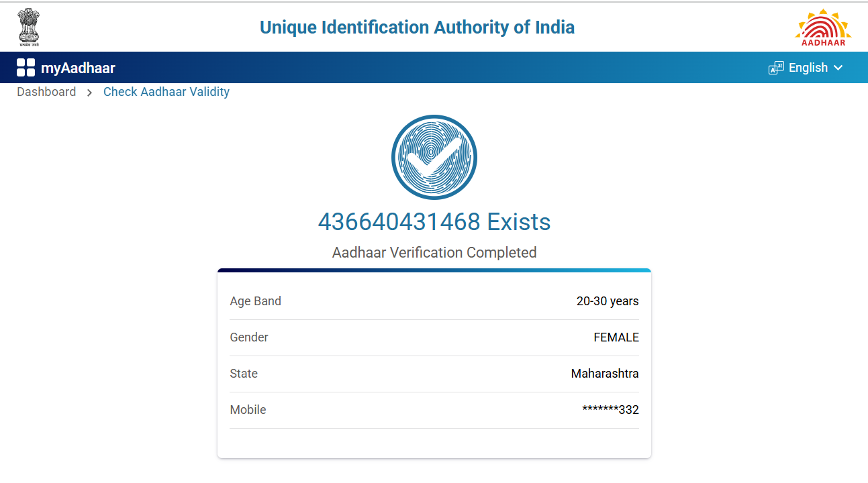Click the myAadhaar grid icon
This screenshot has height=483, width=868.
pos(26,68)
